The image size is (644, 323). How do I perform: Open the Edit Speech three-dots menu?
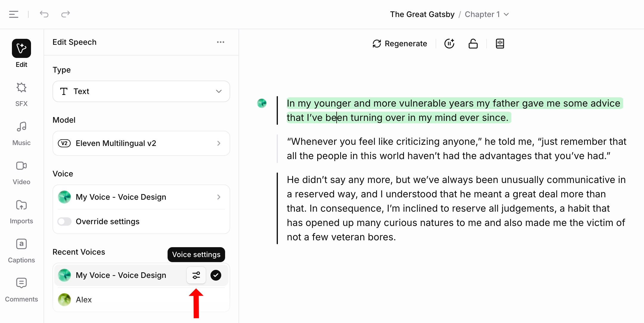[221, 42]
